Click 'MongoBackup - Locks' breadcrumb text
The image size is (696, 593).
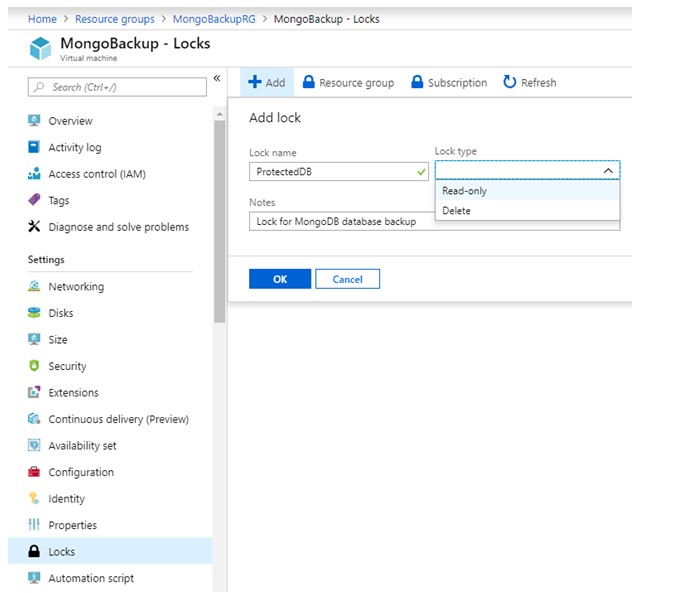click(326, 19)
